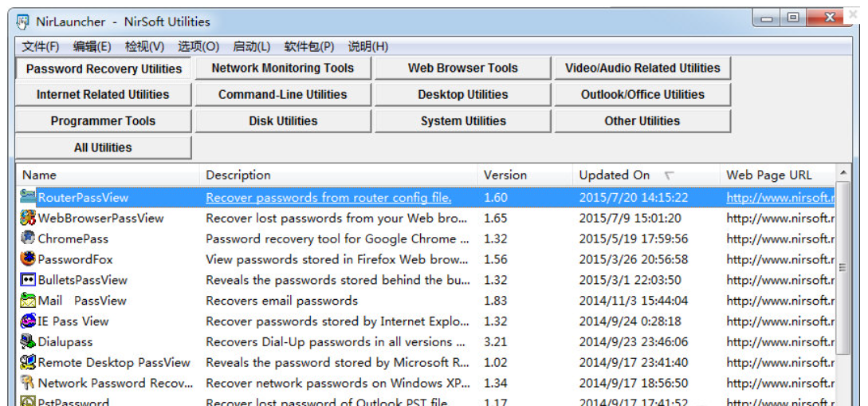
Task: Select the WebBrowserPassView icon
Action: pos(28,218)
